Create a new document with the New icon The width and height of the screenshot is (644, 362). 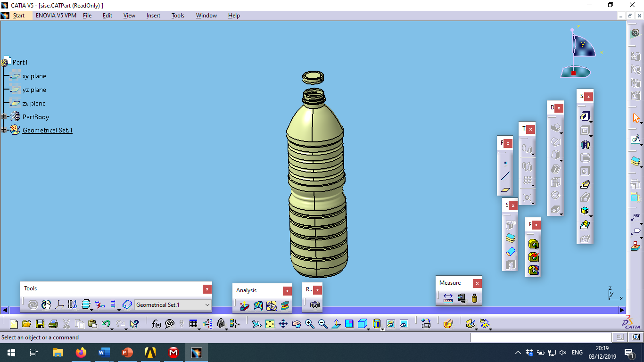[x=14, y=324]
